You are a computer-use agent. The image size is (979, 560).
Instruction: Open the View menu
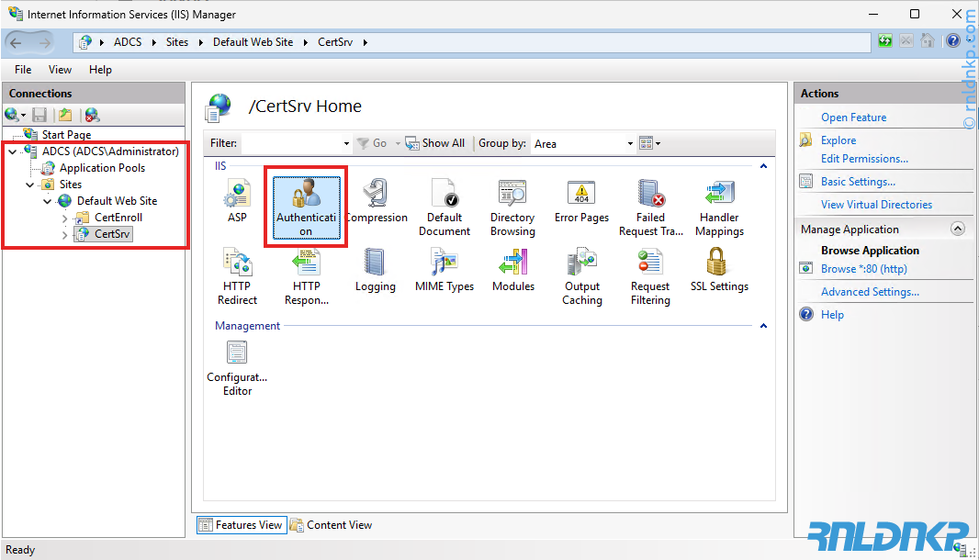[60, 70]
